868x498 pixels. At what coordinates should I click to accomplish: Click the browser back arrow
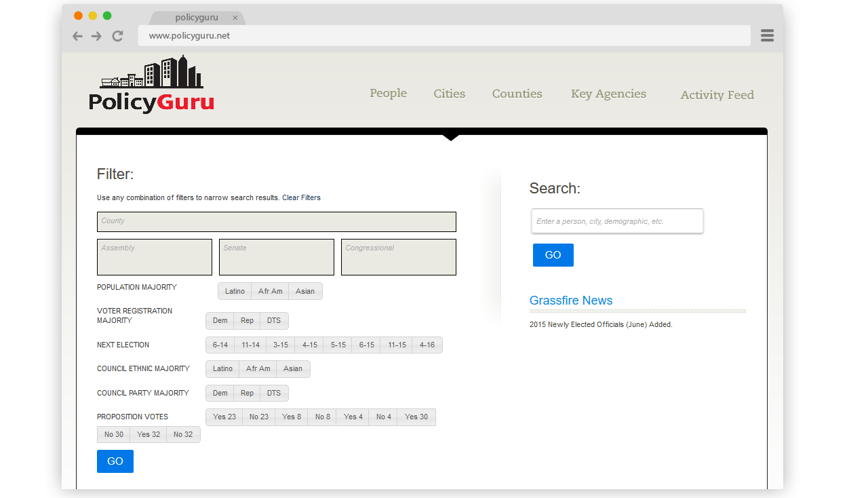77,36
